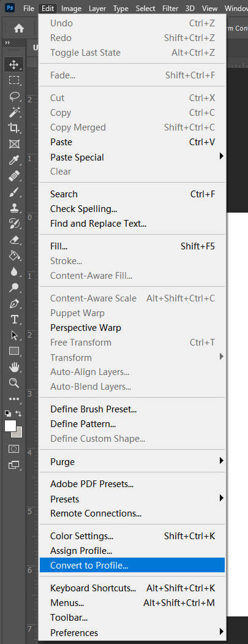This screenshot has height=644, width=248.
Task: Open the Filter menu
Action: pos(170,8)
